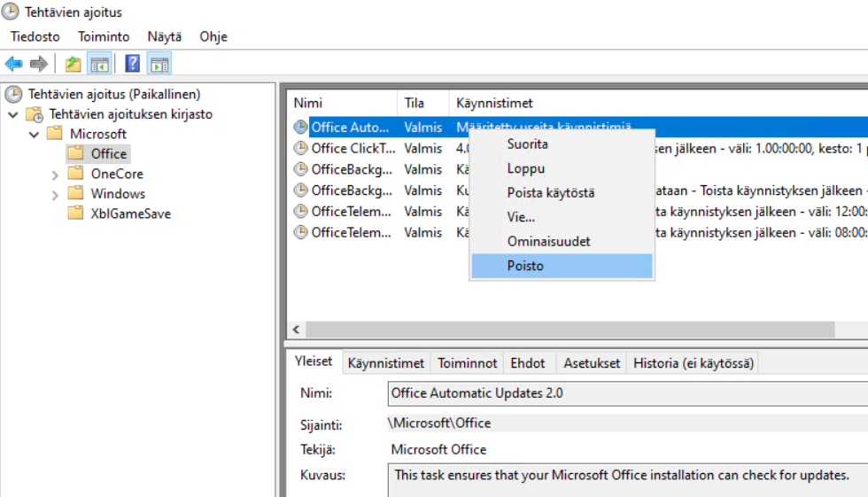Image resolution: width=868 pixels, height=497 pixels.
Task: Expand the OneCore folder node
Action: pyautogui.click(x=55, y=175)
